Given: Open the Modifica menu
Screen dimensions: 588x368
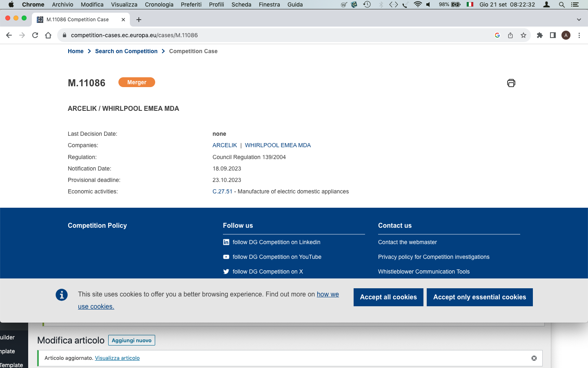Looking at the screenshot, I should pos(92,4).
